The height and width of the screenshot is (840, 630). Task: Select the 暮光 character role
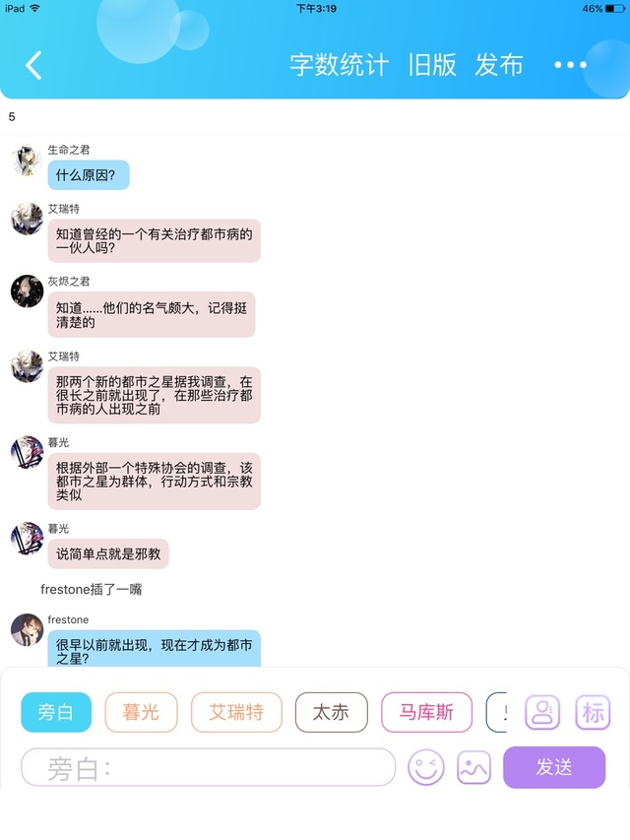pyautogui.click(x=141, y=712)
